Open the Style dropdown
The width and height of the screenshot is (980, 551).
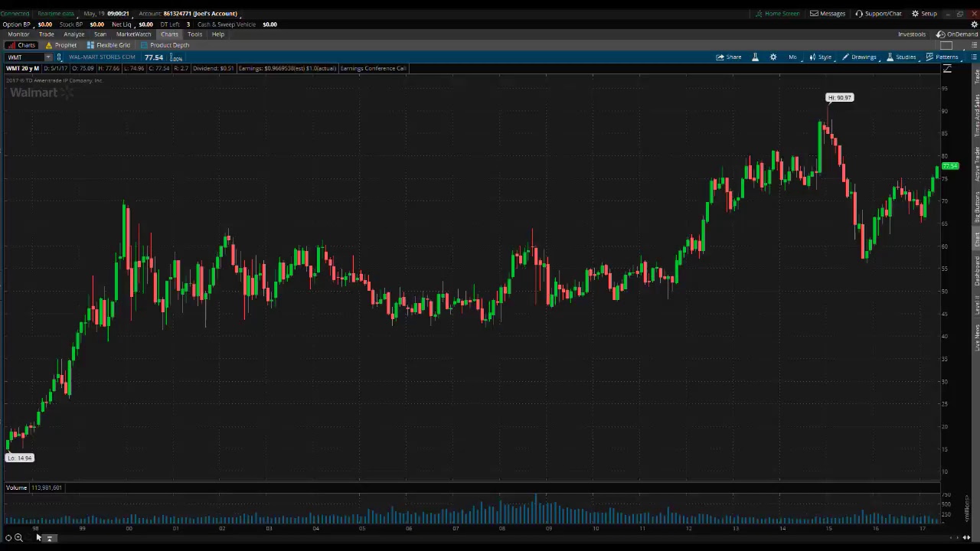[x=821, y=57]
